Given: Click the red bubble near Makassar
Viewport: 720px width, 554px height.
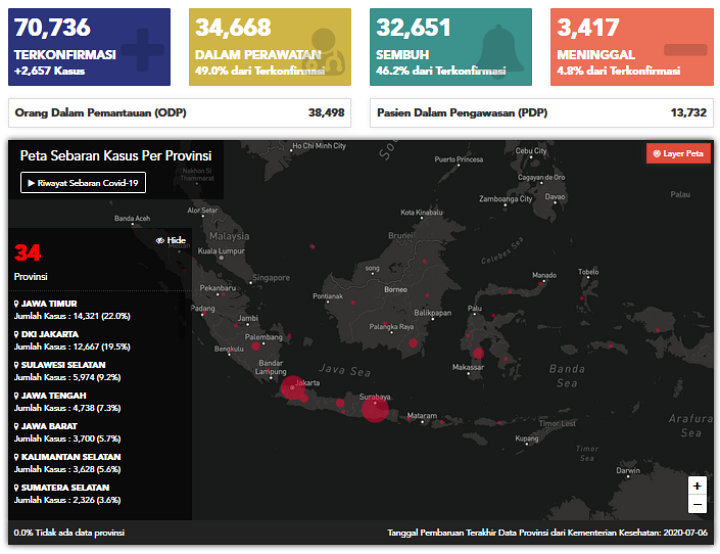Looking at the screenshot, I should (478, 353).
